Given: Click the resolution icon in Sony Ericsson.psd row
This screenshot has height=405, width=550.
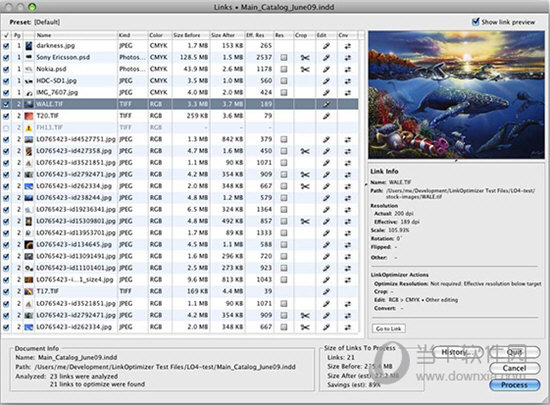Looking at the screenshot, I should (x=284, y=58).
